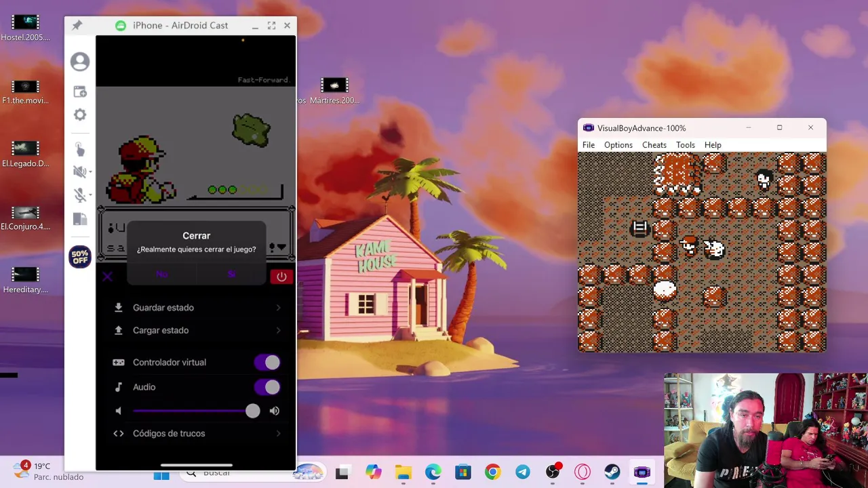Open the weather widget showing 19°C
This screenshot has height=488, width=868.
tap(47, 471)
